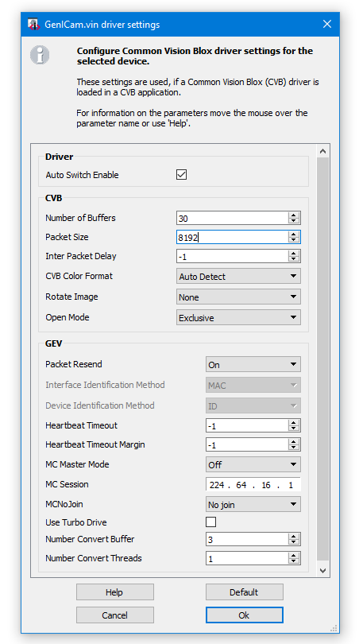Open the Packet Resend dropdown
This screenshot has height=644, width=359.
click(x=253, y=364)
